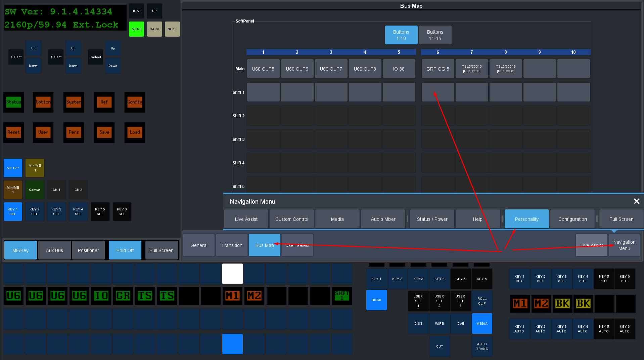Enable the MEDIA transition type
The width and height of the screenshot is (644, 360).
pos(481,324)
